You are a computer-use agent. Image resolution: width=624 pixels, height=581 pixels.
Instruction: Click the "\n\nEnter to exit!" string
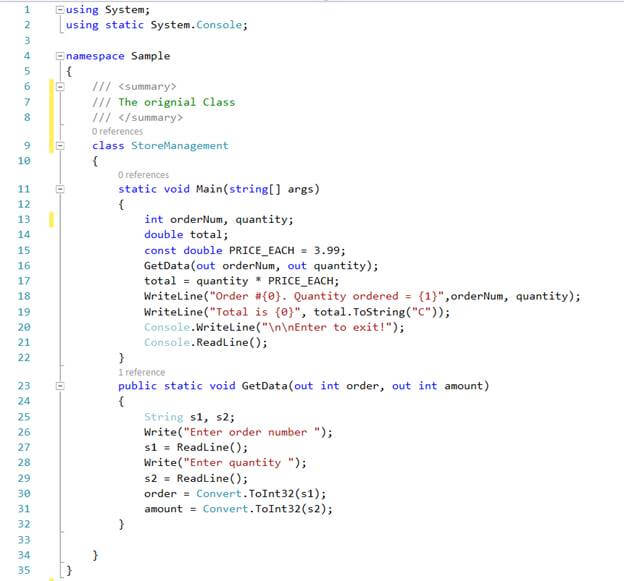pyautogui.click(x=327, y=327)
